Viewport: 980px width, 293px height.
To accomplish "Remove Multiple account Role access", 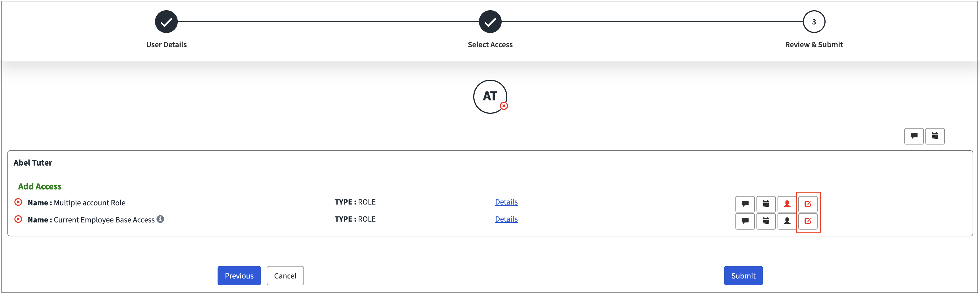I will 18,202.
